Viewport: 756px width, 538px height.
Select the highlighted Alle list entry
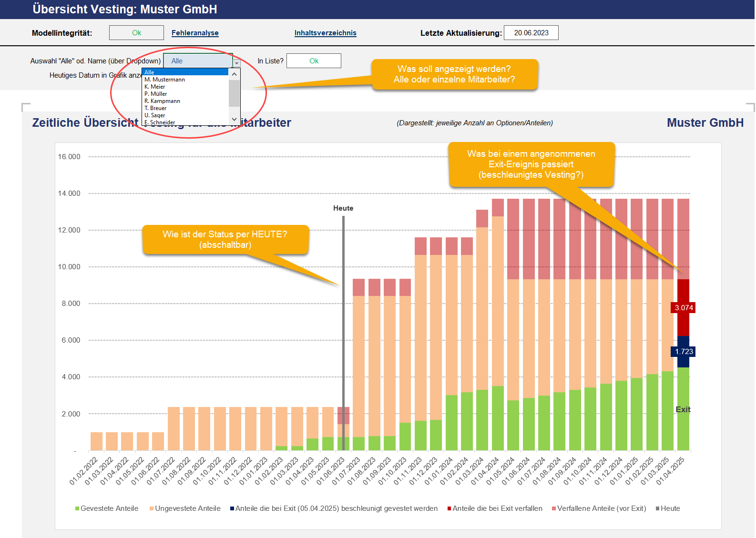click(185, 72)
